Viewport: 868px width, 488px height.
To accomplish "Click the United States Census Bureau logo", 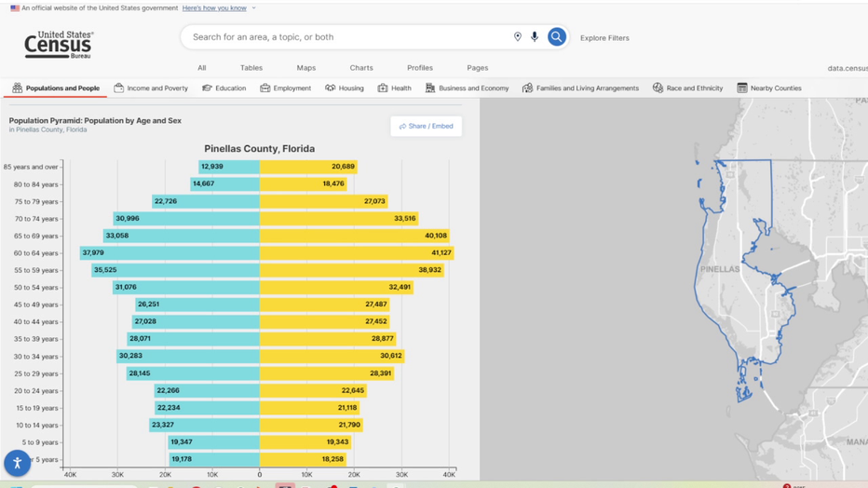I will (x=59, y=44).
